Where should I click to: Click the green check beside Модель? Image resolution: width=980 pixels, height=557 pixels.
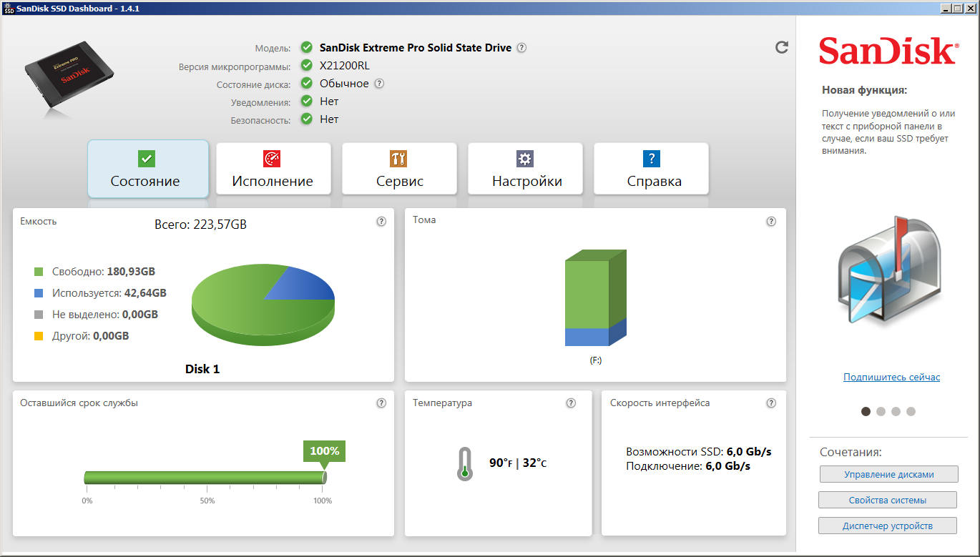point(307,48)
